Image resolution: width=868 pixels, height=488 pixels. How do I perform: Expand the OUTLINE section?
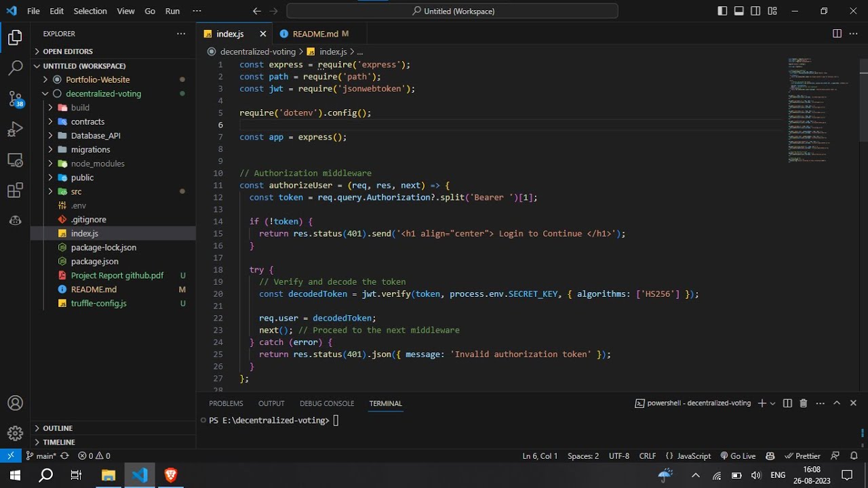tap(58, 428)
